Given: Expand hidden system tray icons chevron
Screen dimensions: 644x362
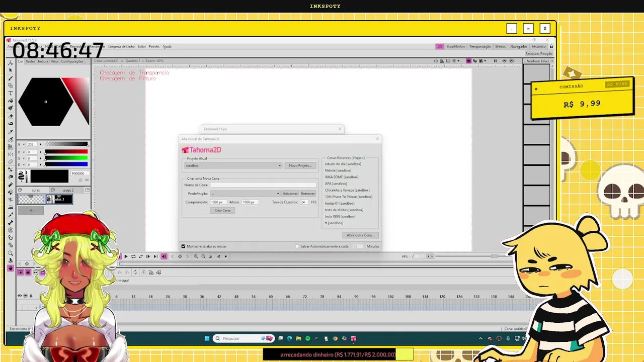Looking at the screenshot, I should pyautogui.click(x=480, y=338).
